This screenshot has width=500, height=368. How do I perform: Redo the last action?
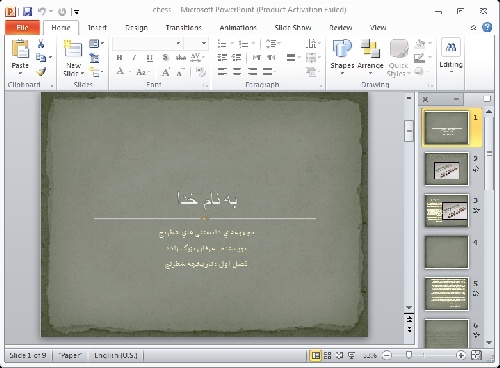(62, 12)
